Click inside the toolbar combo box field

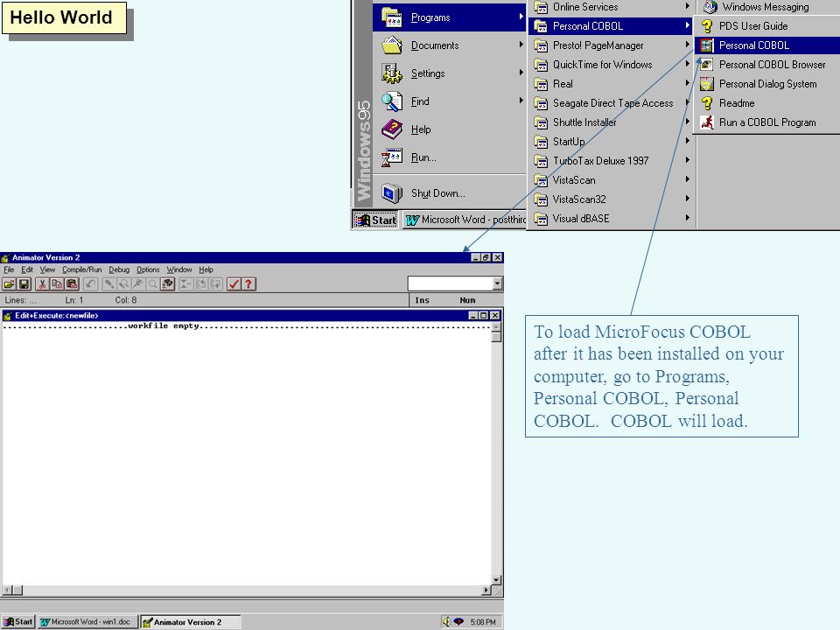coord(450,283)
